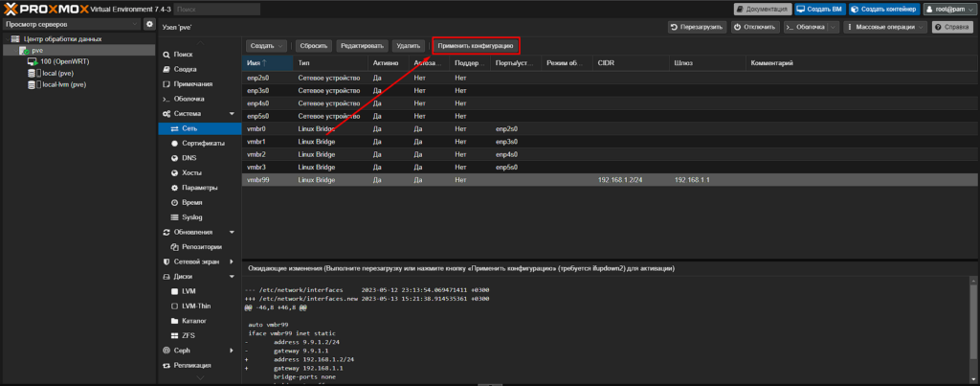980x386 pixels.
Task: Expand the Ceph section
Action: pos(232,351)
